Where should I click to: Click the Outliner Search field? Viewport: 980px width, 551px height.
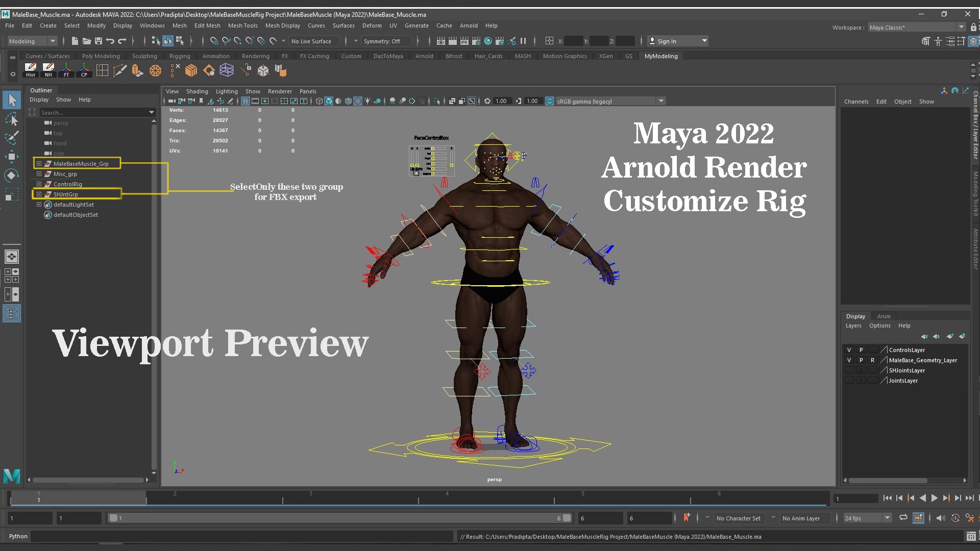(x=97, y=112)
